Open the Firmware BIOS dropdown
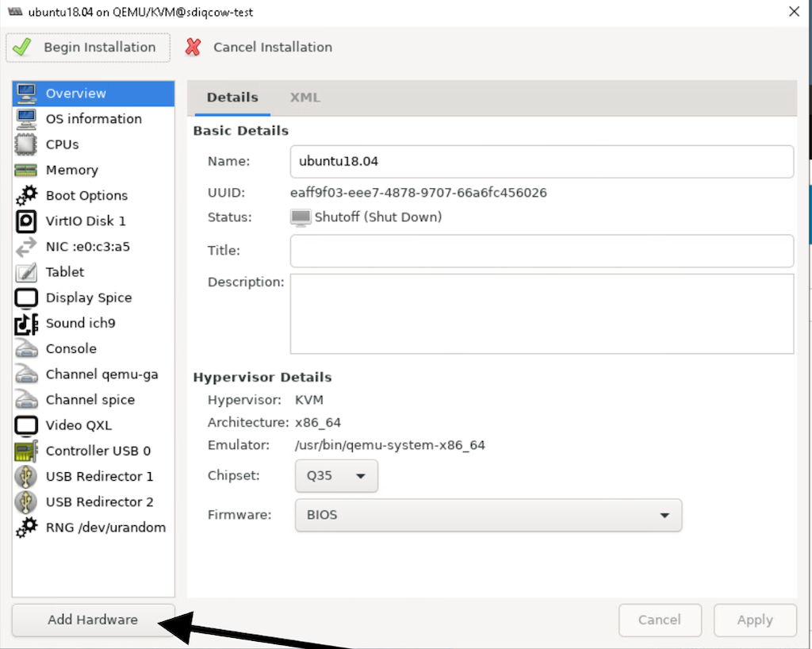The image size is (812, 649). pos(488,515)
